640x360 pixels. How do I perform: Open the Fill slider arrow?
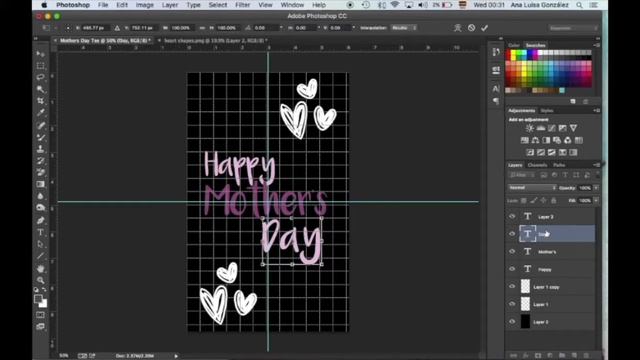coord(596,200)
